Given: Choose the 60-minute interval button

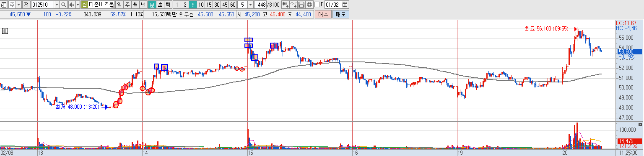Looking at the screenshot, I should 233,5.
